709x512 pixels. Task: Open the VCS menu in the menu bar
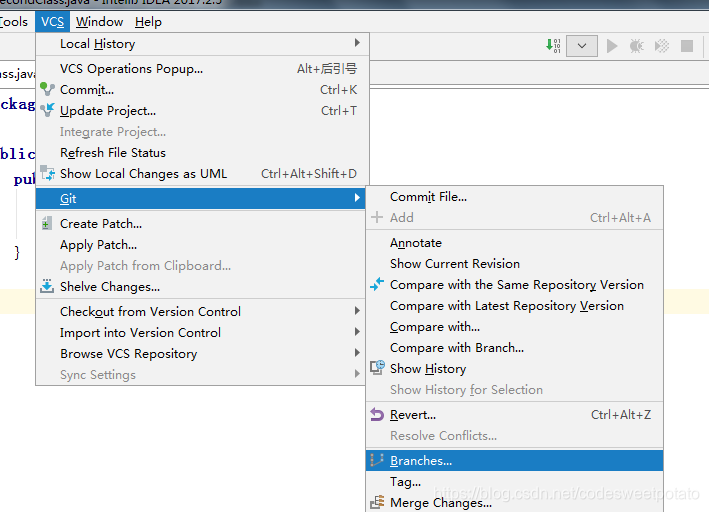pyautogui.click(x=52, y=22)
